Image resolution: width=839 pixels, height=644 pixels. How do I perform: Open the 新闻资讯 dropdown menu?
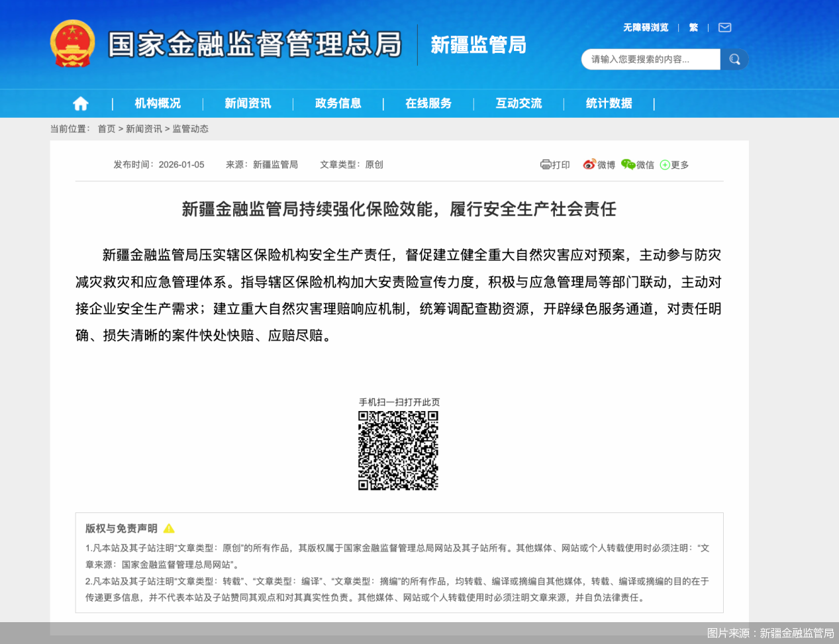(247, 103)
